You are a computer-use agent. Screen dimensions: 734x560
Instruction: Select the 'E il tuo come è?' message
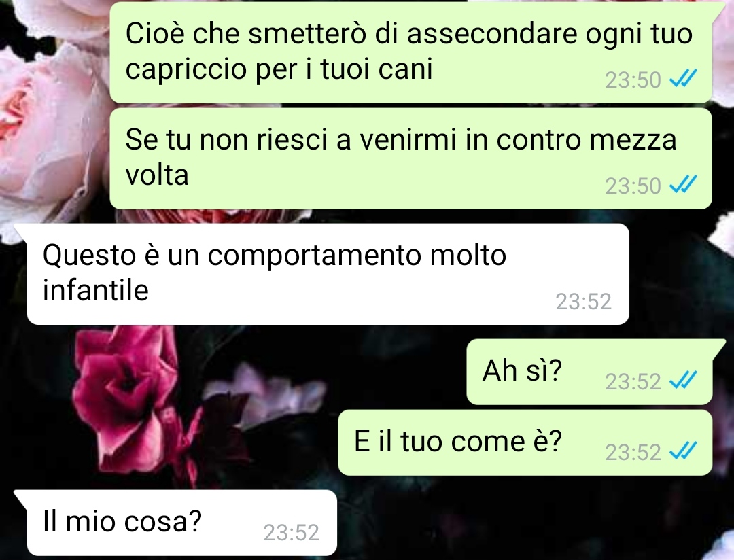[525, 443]
